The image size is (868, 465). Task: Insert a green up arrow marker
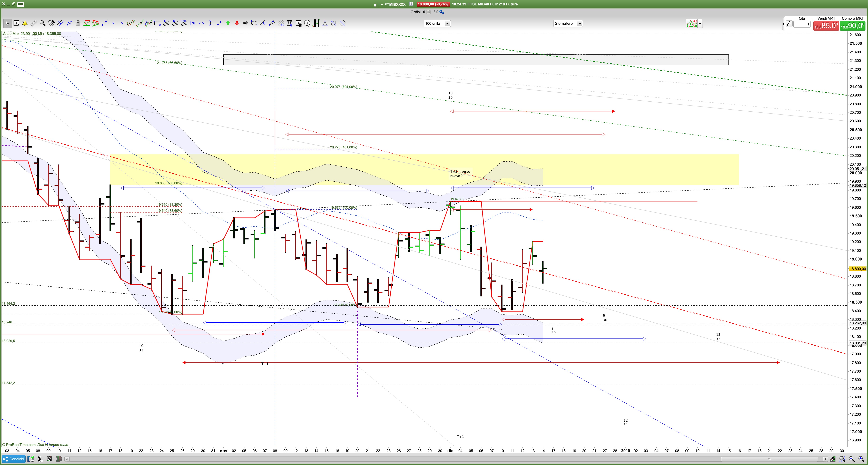(x=228, y=23)
